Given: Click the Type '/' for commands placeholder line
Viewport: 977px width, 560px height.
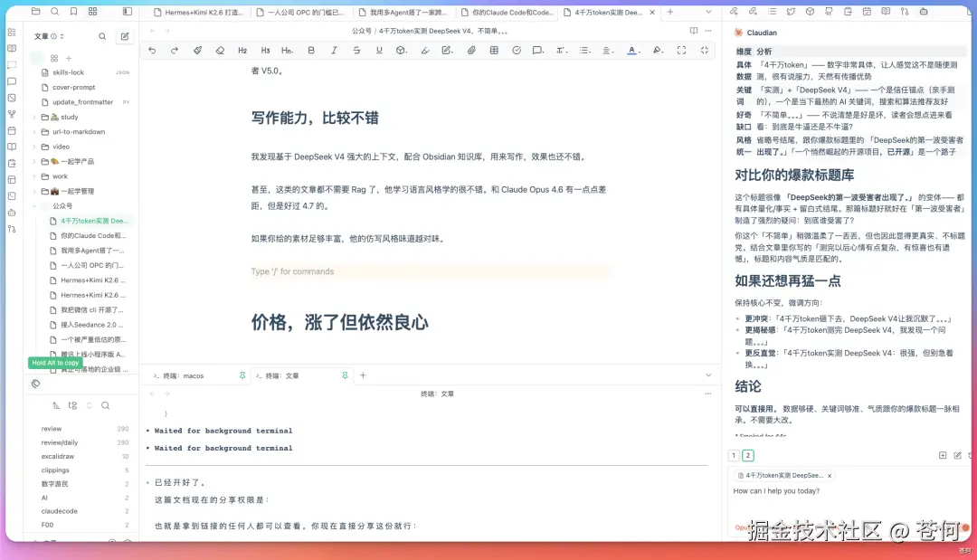Looking at the screenshot, I should coord(430,271).
